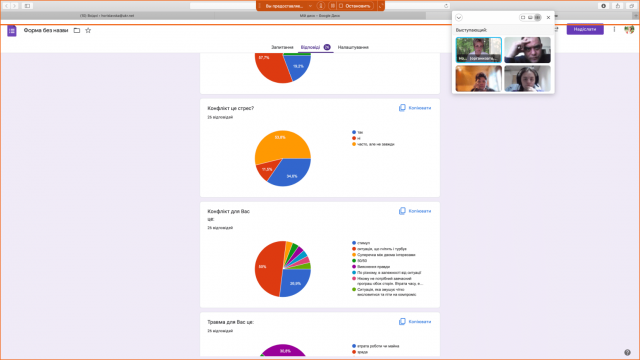Click the Safari address bar
Image resolution: width=640 pixels, height=360 pixels.
pos(320,6)
